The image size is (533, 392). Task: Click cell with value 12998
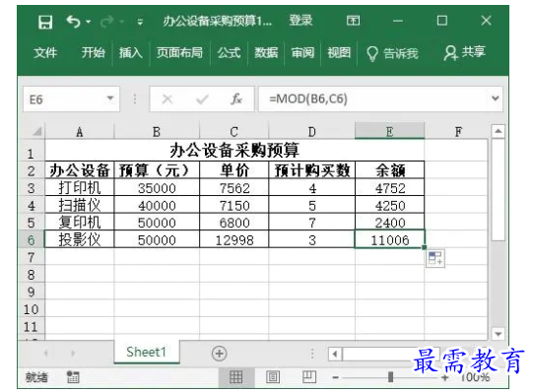pyautogui.click(x=233, y=239)
